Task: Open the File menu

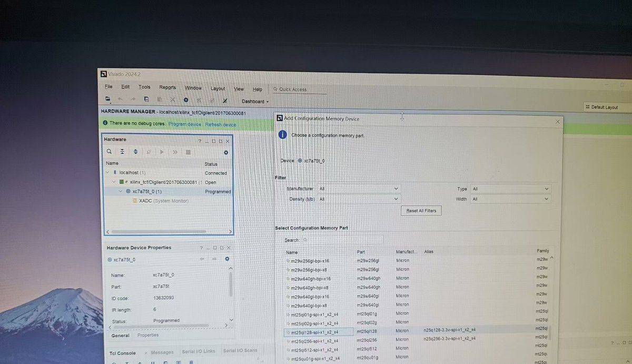Action: pos(108,87)
